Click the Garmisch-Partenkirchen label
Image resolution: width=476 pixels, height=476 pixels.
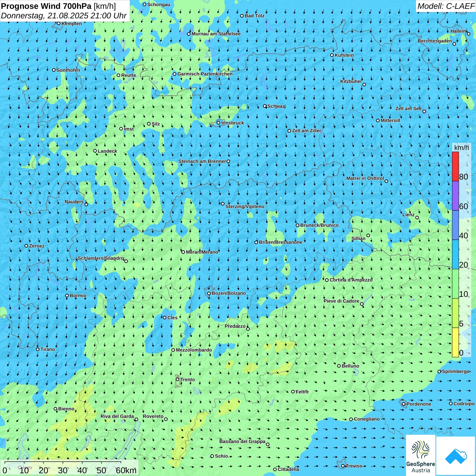click(x=205, y=74)
